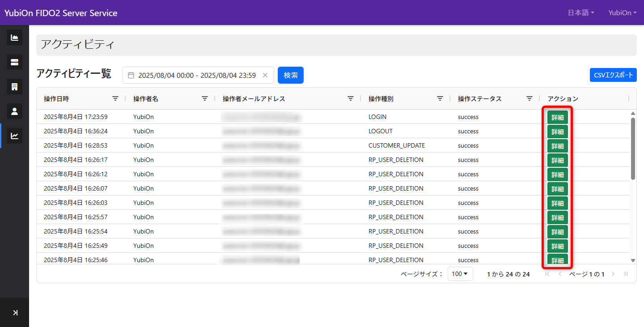The image size is (644, 327).
Task: Click the scrollbar up arrow
Action: pos(633,114)
